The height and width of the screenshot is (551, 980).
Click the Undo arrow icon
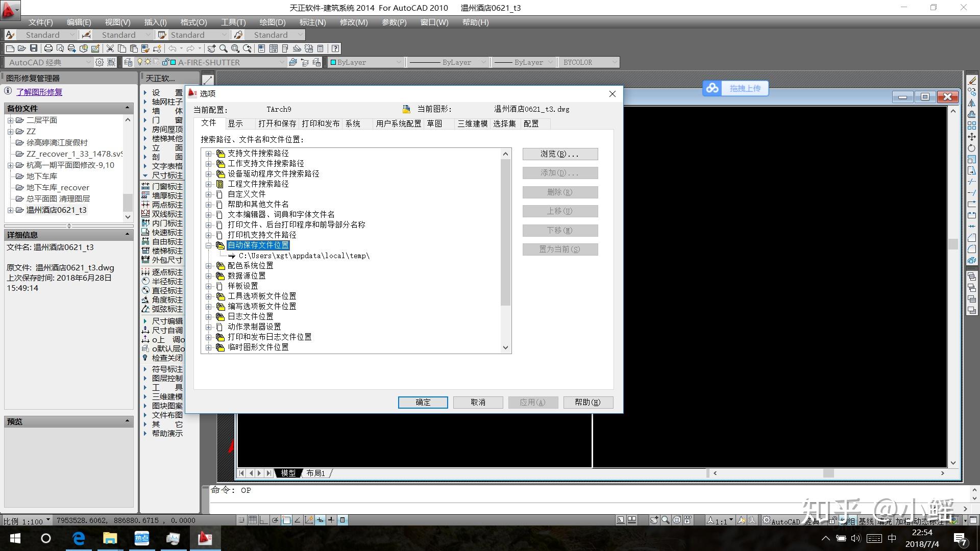coord(172,48)
